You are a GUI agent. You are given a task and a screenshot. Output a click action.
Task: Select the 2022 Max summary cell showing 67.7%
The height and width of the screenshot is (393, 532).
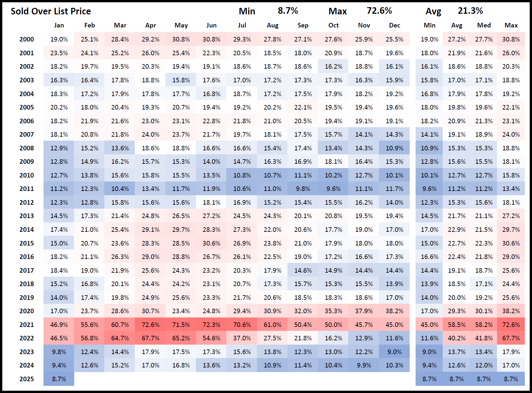[x=511, y=338]
